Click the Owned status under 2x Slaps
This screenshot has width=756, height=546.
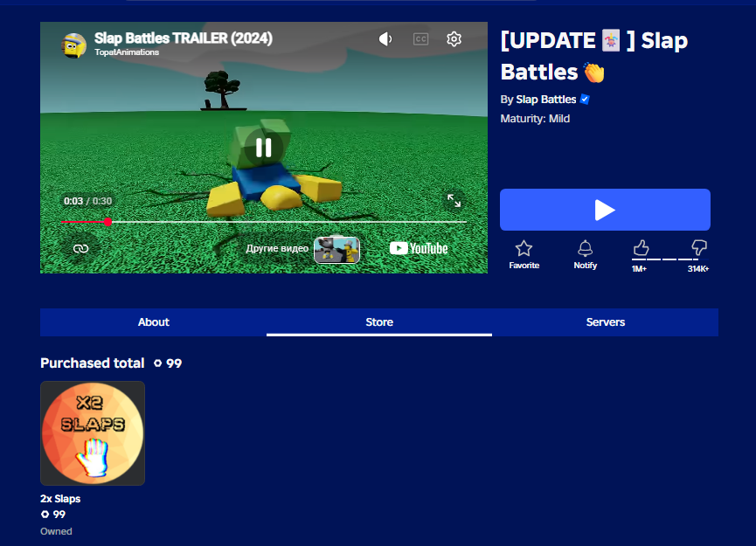point(56,531)
